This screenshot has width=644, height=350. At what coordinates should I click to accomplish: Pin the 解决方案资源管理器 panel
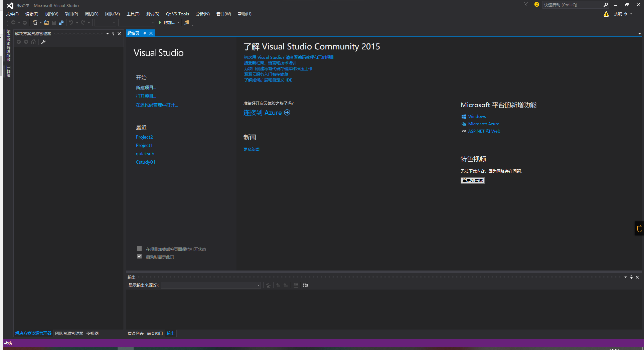[x=114, y=33]
